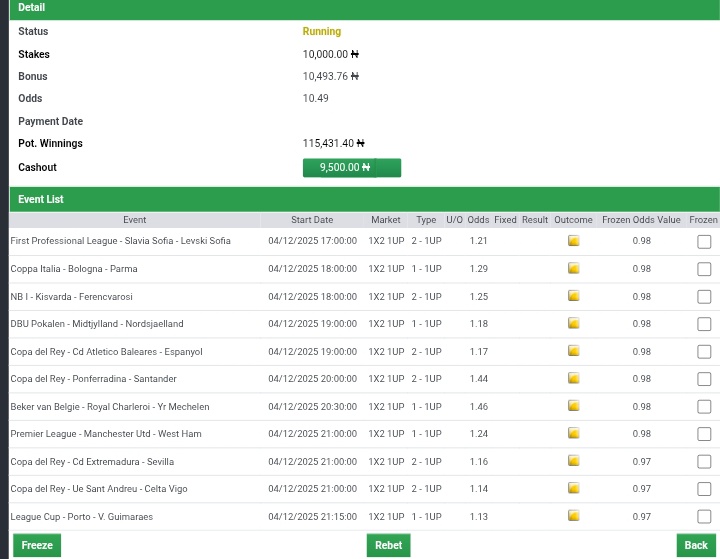720x559 pixels.
Task: Select the stakes value 10,000.00
Action: [x=331, y=54]
